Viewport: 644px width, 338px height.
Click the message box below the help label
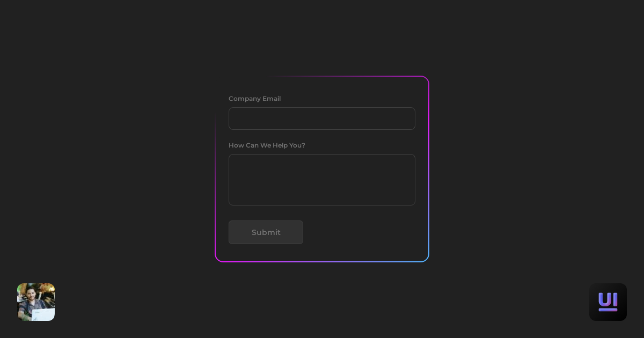322,180
